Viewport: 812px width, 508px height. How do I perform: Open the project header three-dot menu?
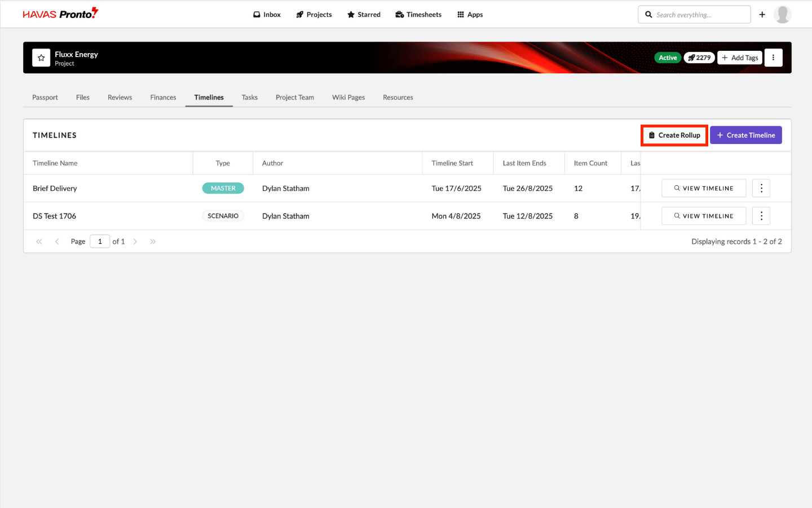773,58
